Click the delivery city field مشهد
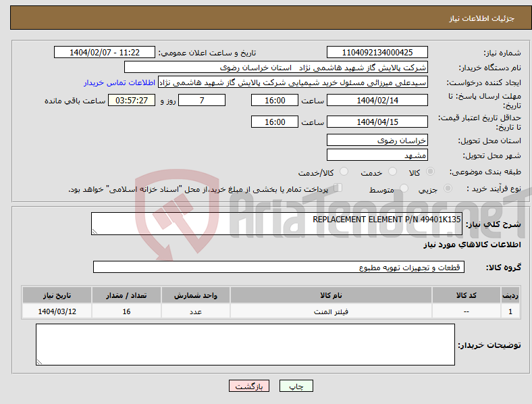The width and height of the screenshot is (532, 404). 377,155
